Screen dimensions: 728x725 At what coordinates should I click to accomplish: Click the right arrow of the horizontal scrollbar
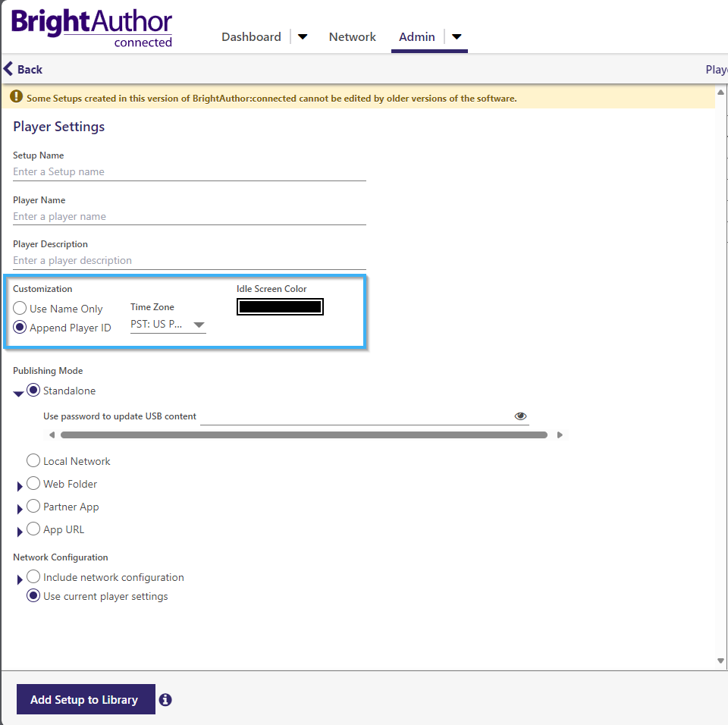[x=560, y=435]
